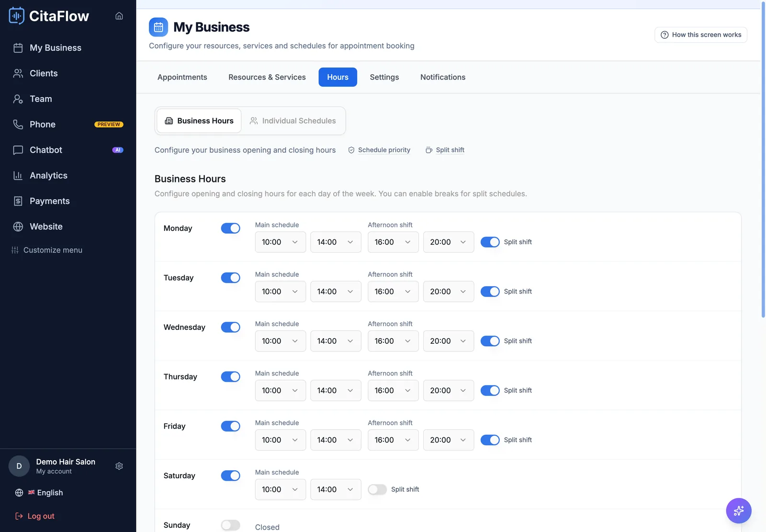Click the home icon beside CitaFlow logo

119,16
